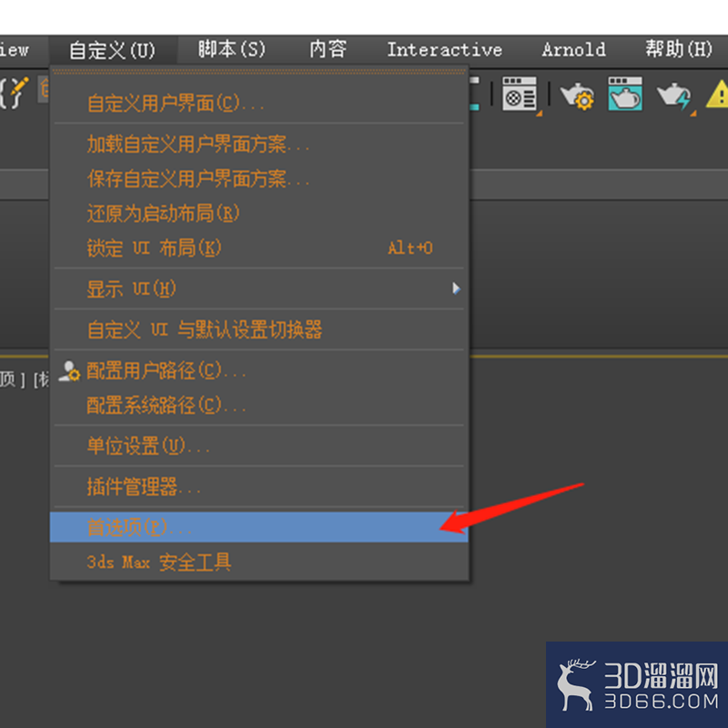Open the 脚本(S) menu
Viewport: 728px width, 728px height.
pos(232,49)
